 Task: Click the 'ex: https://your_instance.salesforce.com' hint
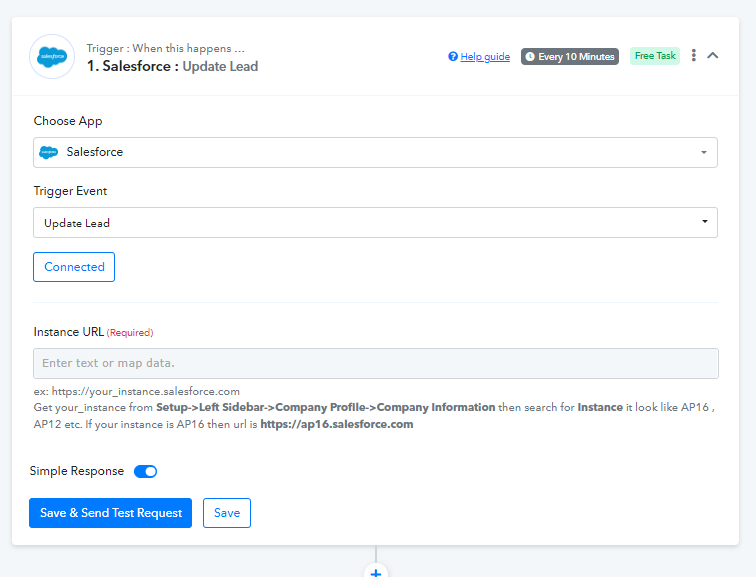pyautogui.click(x=136, y=391)
